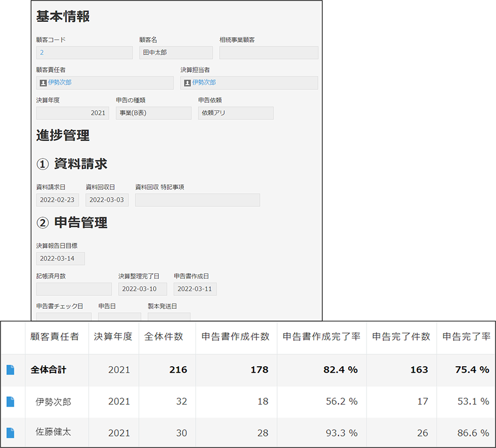Click 伊勢次郎 name in summary table
The width and height of the screenshot is (496, 448).
pyautogui.click(x=54, y=402)
